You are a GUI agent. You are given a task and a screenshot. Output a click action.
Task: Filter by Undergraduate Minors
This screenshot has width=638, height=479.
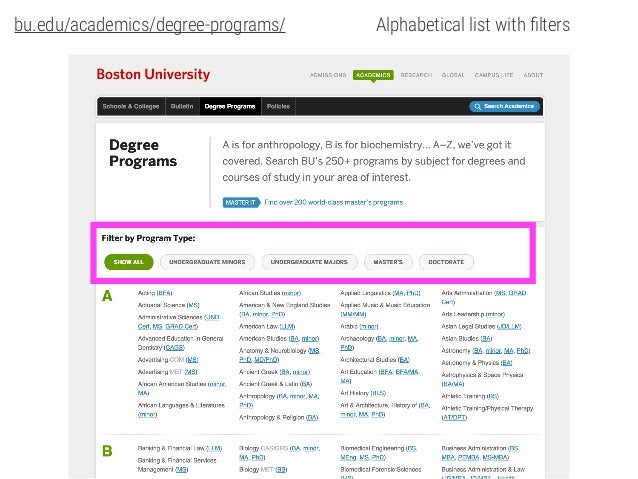[x=207, y=262]
